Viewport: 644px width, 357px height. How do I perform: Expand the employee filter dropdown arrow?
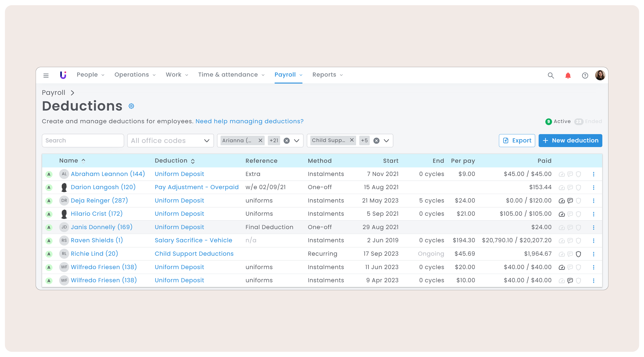pyautogui.click(x=297, y=141)
